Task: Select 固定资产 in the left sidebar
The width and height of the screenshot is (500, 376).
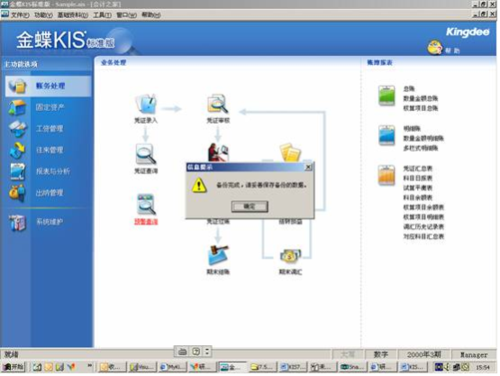Action: 49,107
